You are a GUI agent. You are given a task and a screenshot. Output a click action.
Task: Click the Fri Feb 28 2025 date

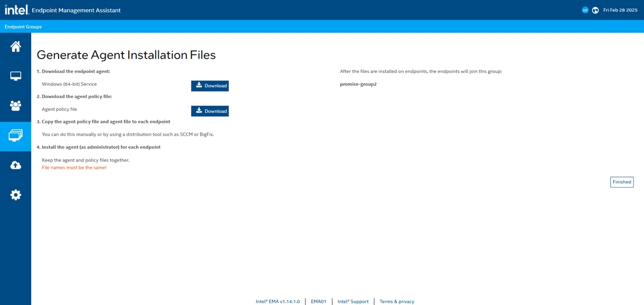(x=621, y=10)
